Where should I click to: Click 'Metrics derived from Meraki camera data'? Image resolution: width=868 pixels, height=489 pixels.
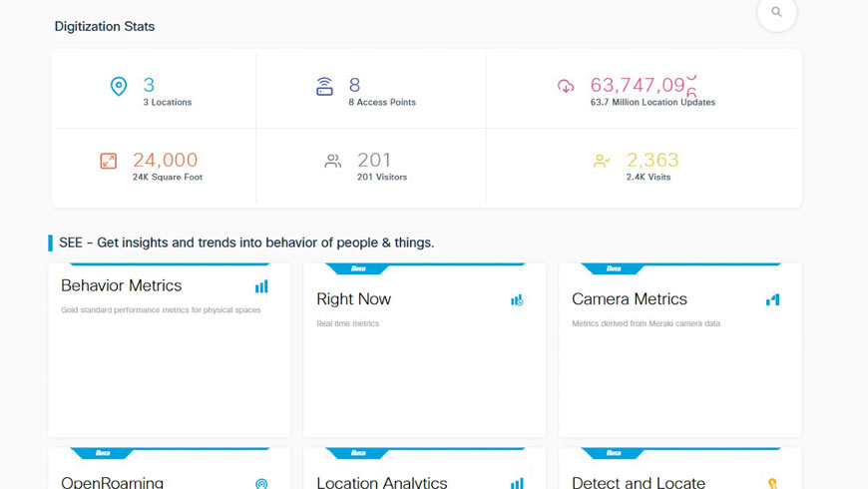647,323
